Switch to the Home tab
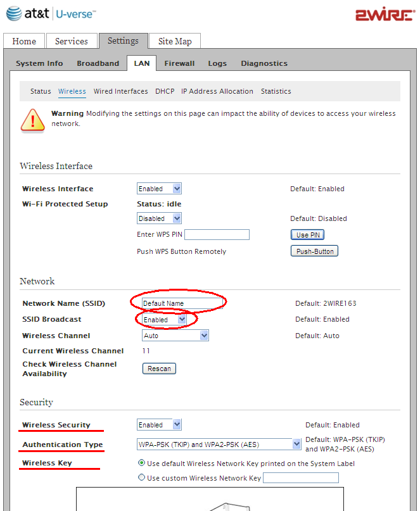The height and width of the screenshot is (511, 420). [x=24, y=41]
